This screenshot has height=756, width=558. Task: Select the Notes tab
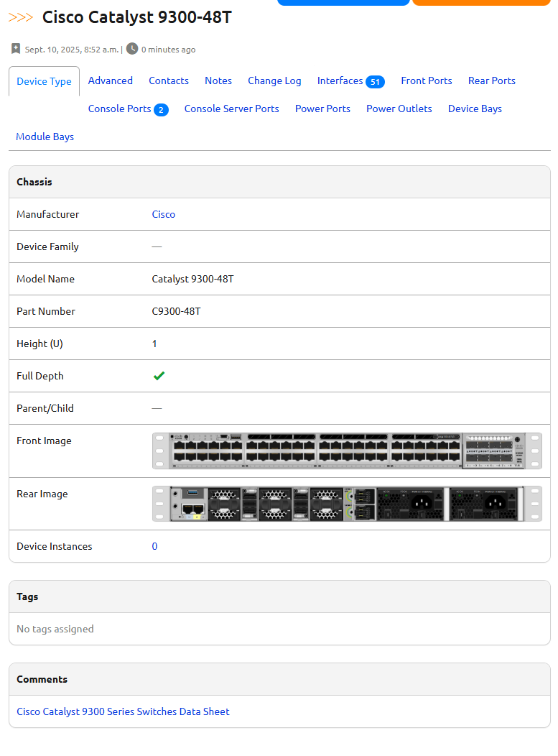218,80
